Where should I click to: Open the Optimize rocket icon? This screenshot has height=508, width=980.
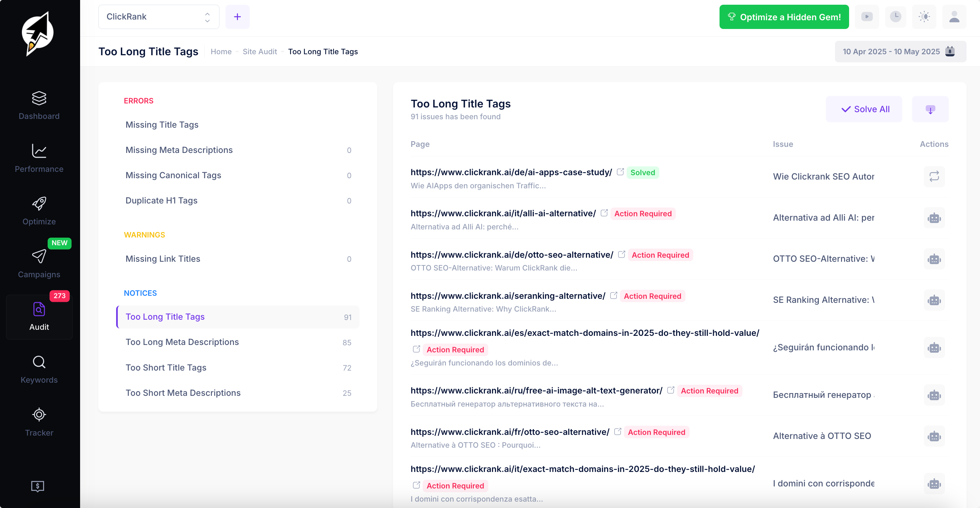click(39, 204)
